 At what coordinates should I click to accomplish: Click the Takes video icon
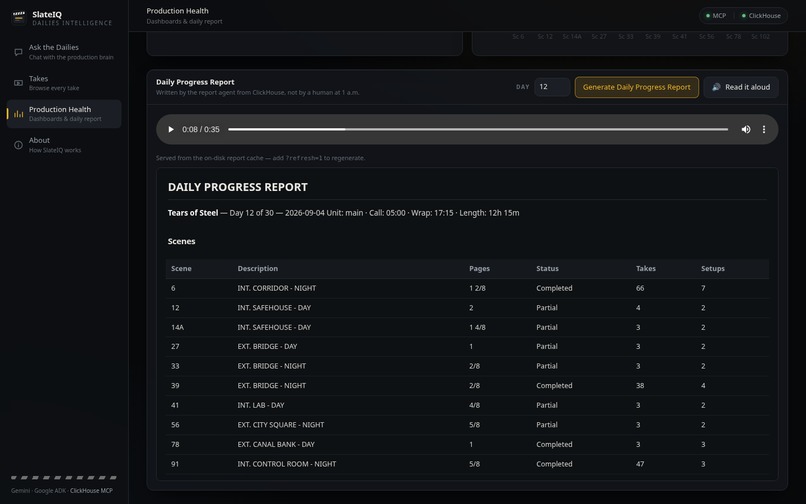pyautogui.click(x=19, y=83)
